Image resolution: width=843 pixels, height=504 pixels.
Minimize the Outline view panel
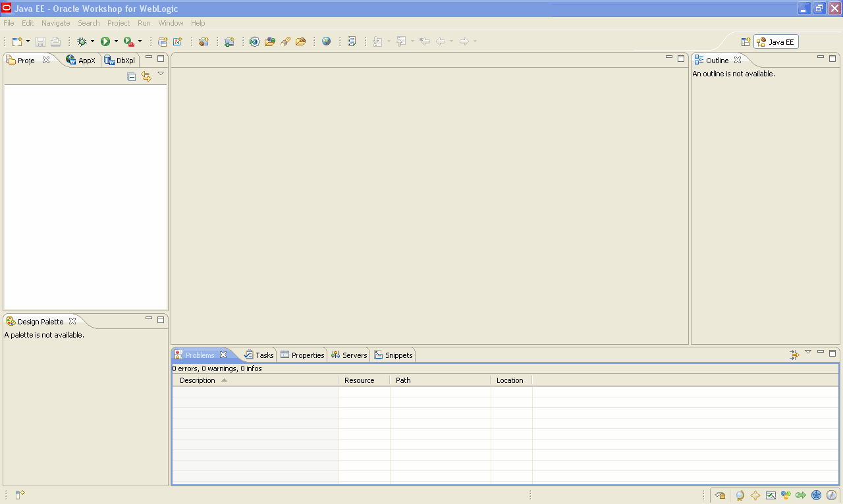tap(821, 57)
